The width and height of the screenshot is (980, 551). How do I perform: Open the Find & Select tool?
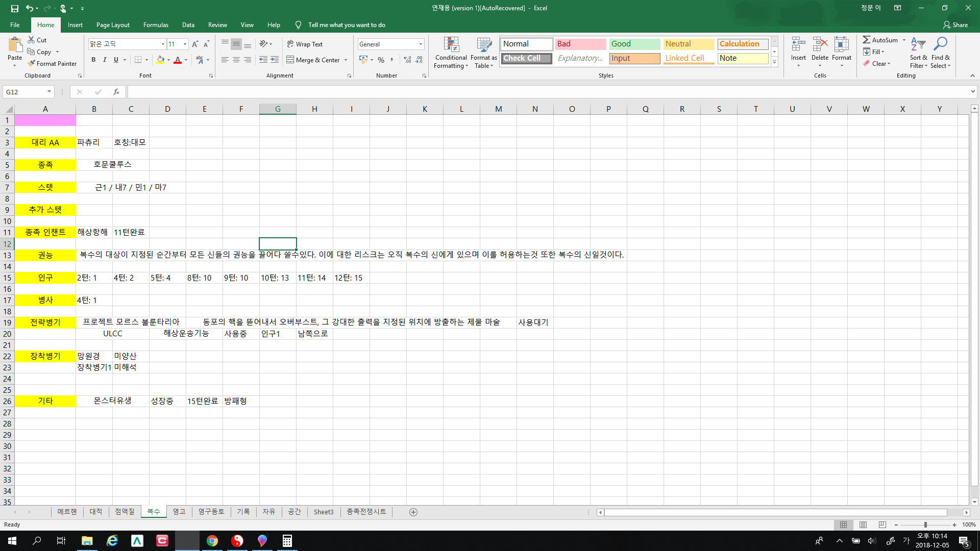pos(940,46)
